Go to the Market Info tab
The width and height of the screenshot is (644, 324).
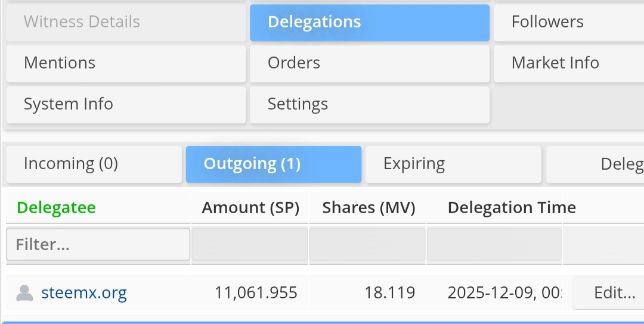(x=569, y=64)
